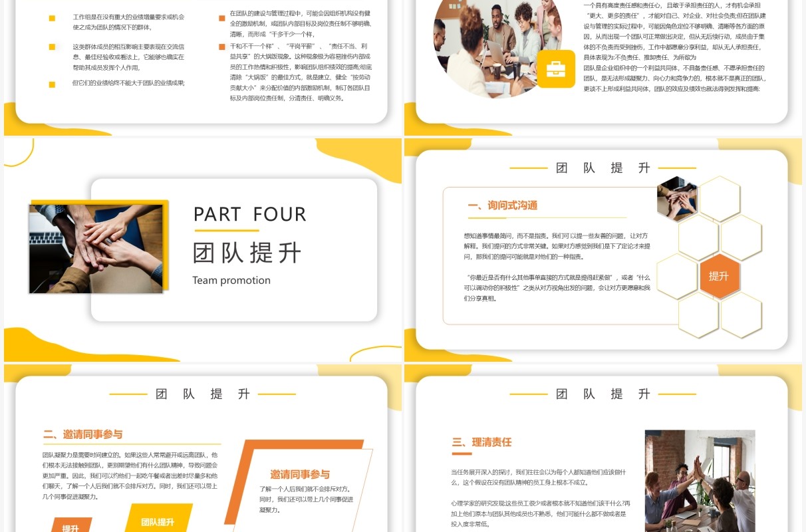The height and width of the screenshot is (532, 806).
Task: Click the paragraph starting 团队凝聚力是需要时间建立的
Action: (130, 475)
